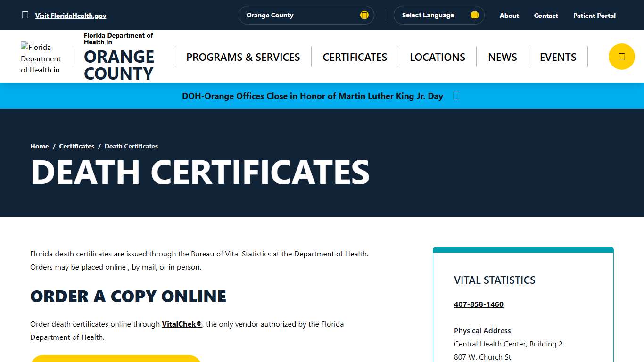Screen dimensions: 644x362
Task: Open the VitalChek ordering link
Action: tap(182, 324)
